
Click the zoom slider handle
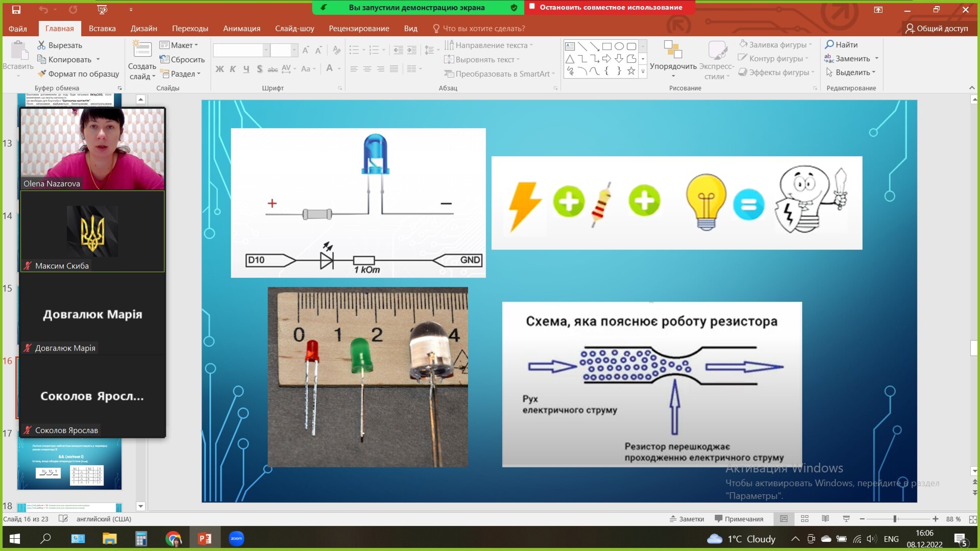(895, 519)
